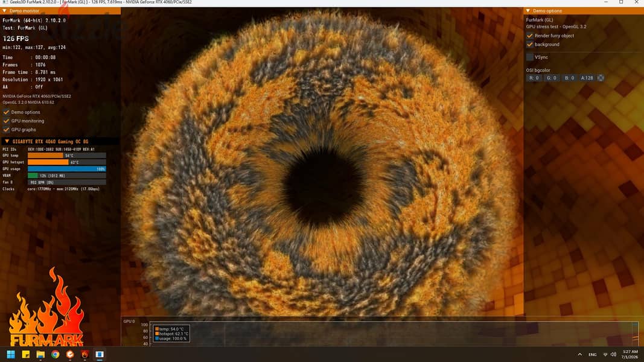Open Sticky Notes from the taskbar
This screenshot has height=362, width=644.
(25, 354)
